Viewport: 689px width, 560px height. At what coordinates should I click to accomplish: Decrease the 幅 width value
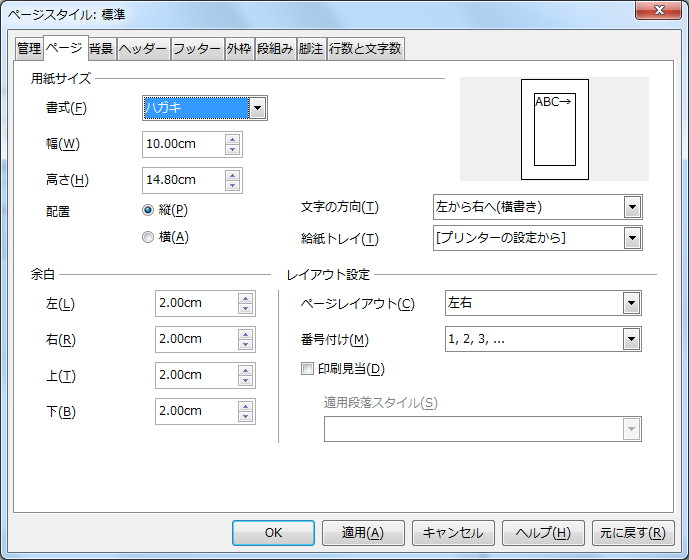[232, 149]
